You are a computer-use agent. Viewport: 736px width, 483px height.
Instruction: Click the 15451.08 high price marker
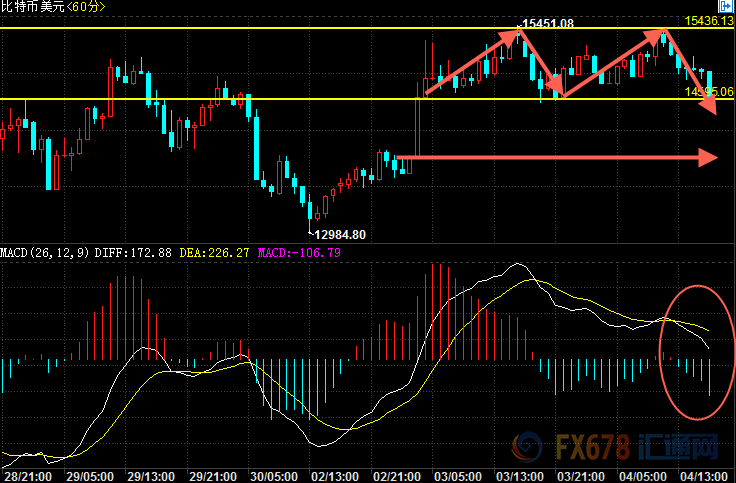[x=547, y=23]
